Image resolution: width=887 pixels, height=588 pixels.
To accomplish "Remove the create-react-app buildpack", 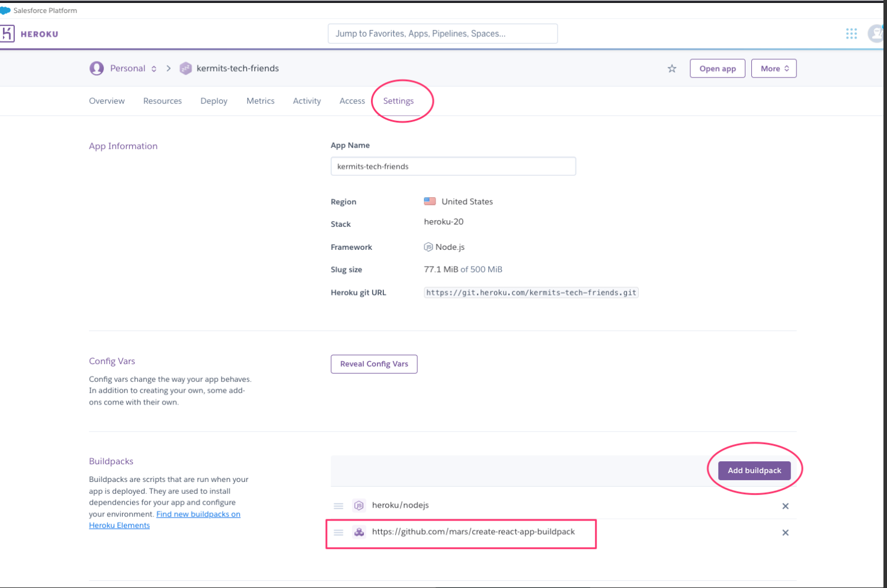I will click(785, 532).
